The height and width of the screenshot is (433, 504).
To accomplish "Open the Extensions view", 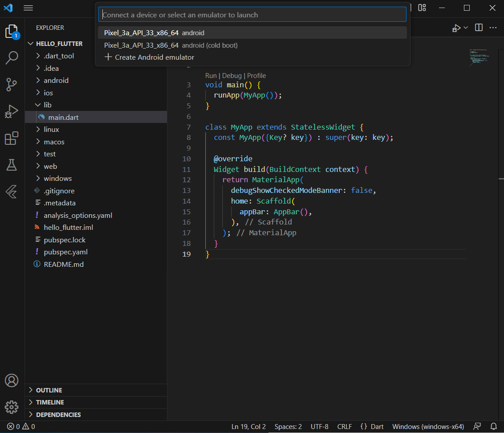I will point(12,139).
